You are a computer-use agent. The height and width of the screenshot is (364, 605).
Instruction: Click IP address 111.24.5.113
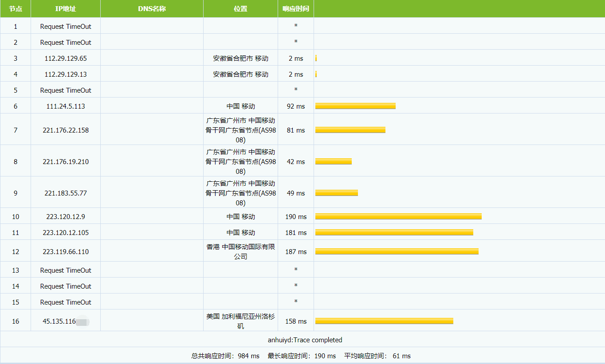66,106
